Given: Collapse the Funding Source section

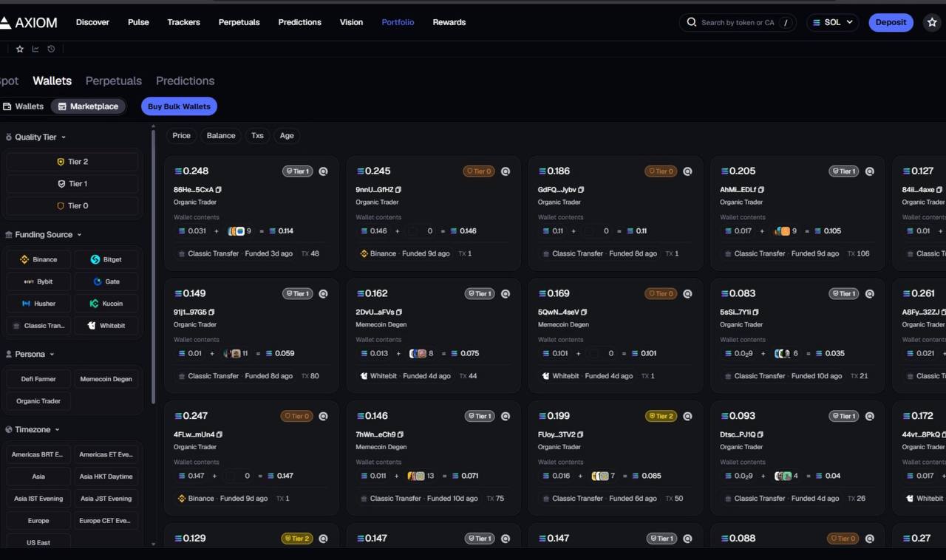Looking at the screenshot, I should click(x=44, y=235).
